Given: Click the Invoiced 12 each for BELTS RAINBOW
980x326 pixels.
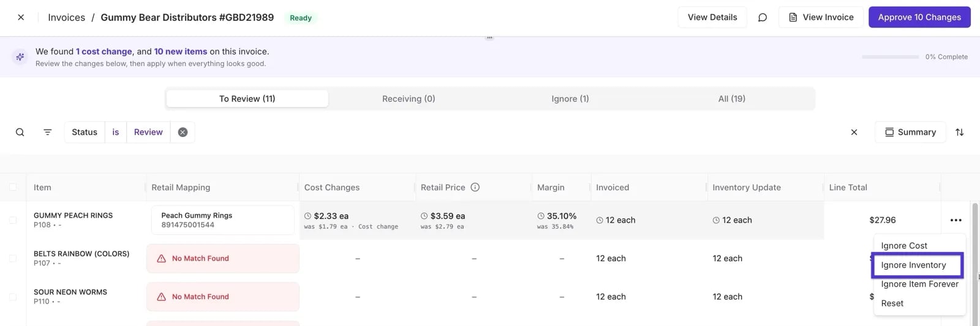Looking at the screenshot, I should (x=611, y=258).
